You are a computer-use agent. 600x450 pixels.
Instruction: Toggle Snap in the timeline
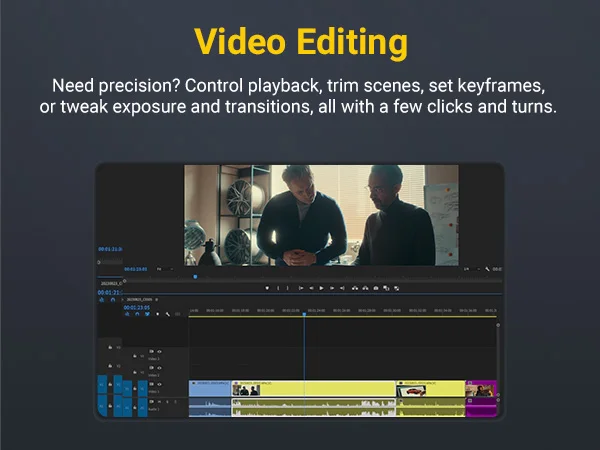pos(137,314)
